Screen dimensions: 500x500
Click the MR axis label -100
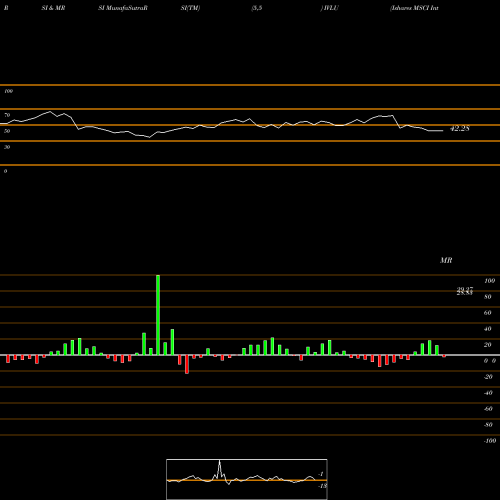point(490,441)
